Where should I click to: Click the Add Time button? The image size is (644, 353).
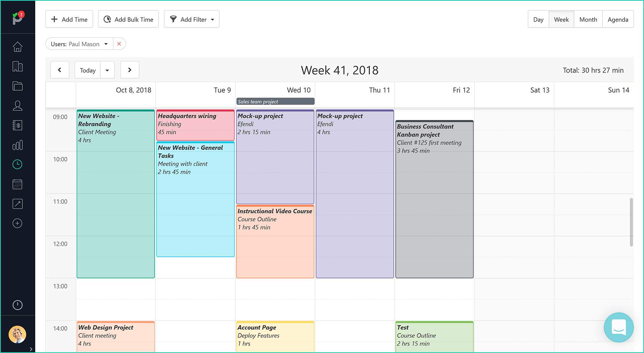[69, 19]
